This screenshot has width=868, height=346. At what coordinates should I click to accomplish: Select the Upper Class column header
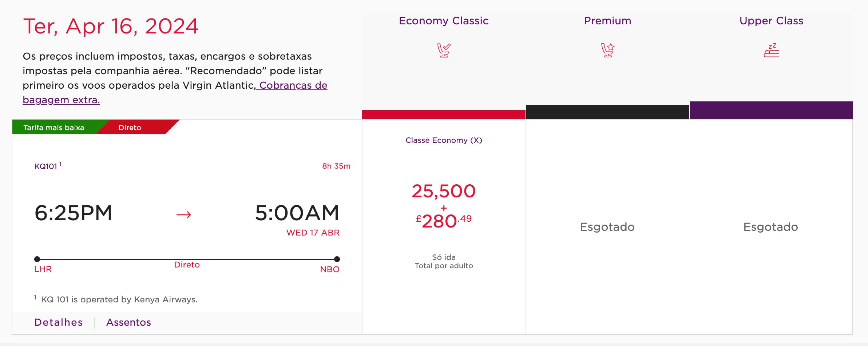771,21
